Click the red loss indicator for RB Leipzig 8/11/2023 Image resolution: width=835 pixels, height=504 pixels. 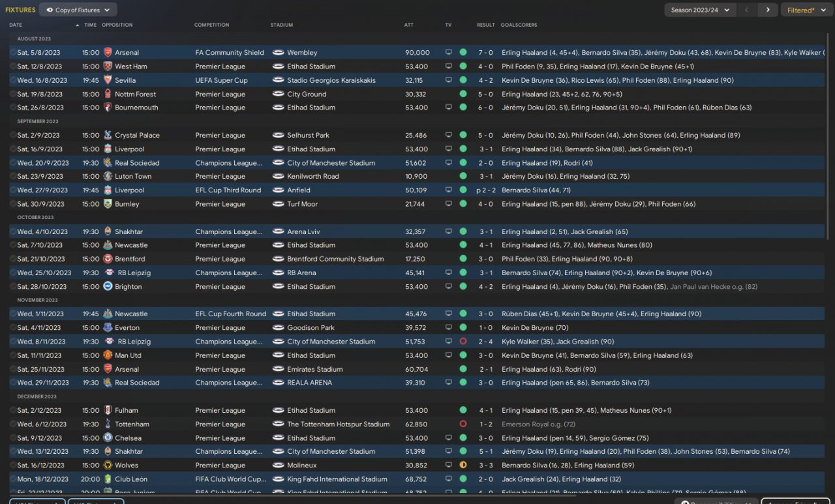463,342
